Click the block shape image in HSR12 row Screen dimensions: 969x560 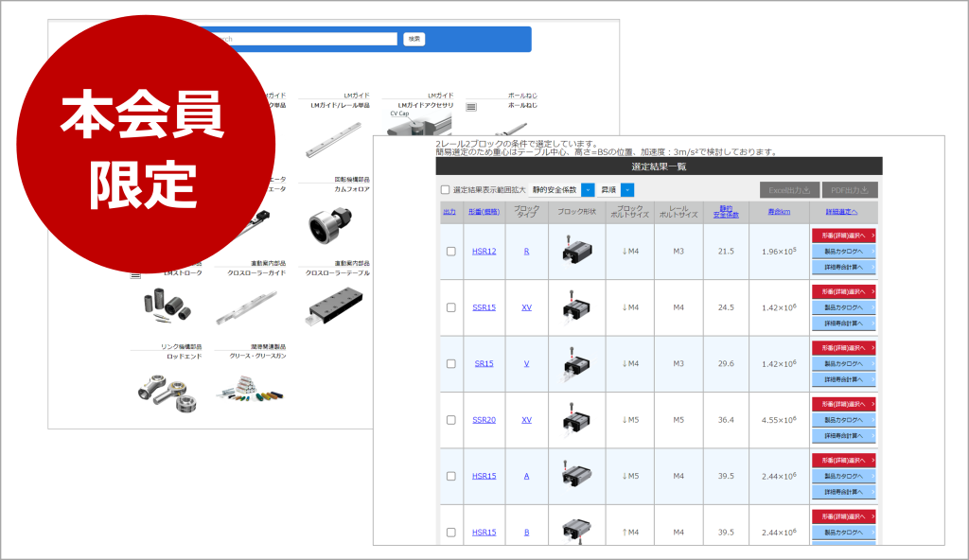point(576,251)
